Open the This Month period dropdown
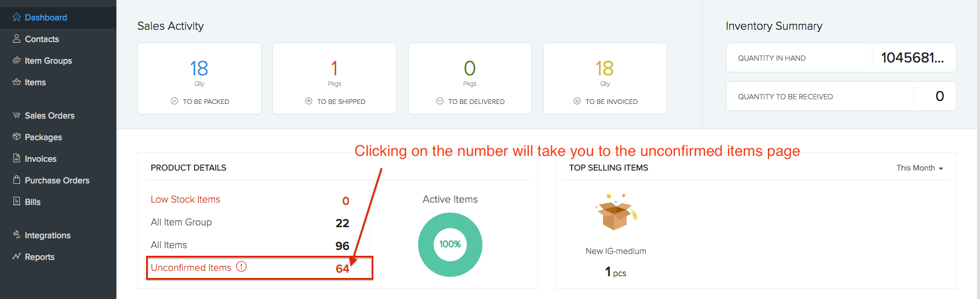 919,168
